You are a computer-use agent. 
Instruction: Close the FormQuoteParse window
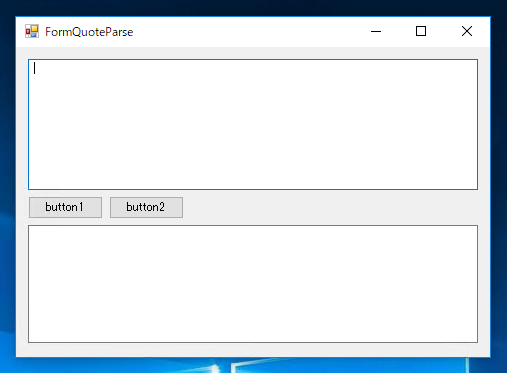coord(467,31)
